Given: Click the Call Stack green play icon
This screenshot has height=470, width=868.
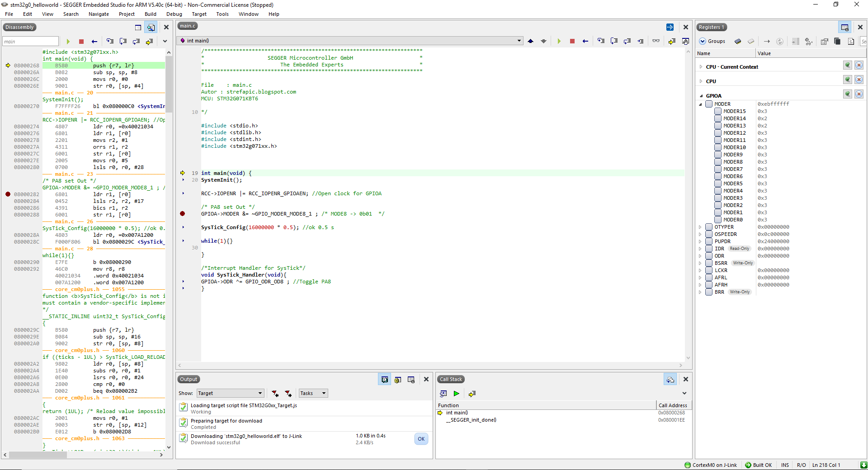Looking at the screenshot, I should click(x=457, y=394).
